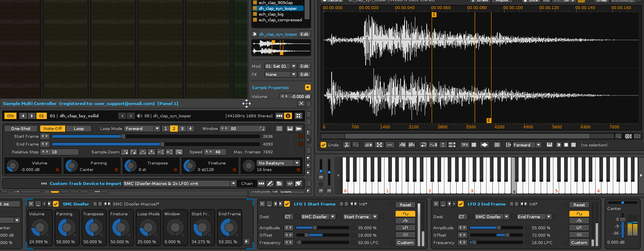
Task: Turn off the orange ON toggle
Action: click(x=10, y=116)
